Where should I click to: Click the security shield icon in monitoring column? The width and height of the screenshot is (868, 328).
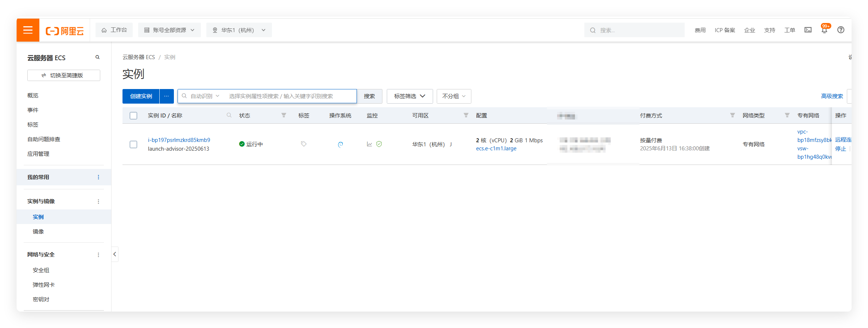point(379,144)
